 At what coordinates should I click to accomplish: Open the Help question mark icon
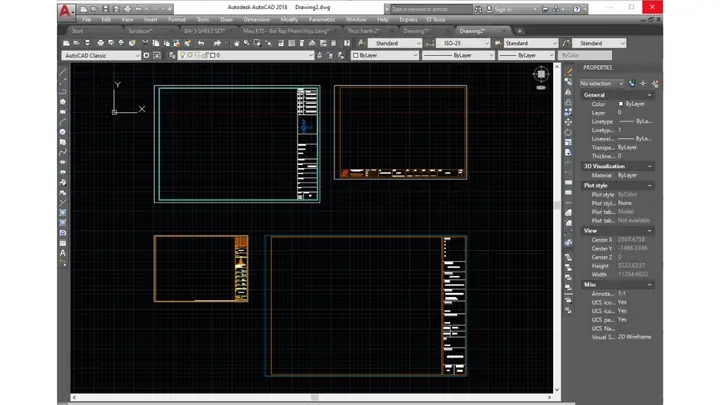(x=577, y=9)
